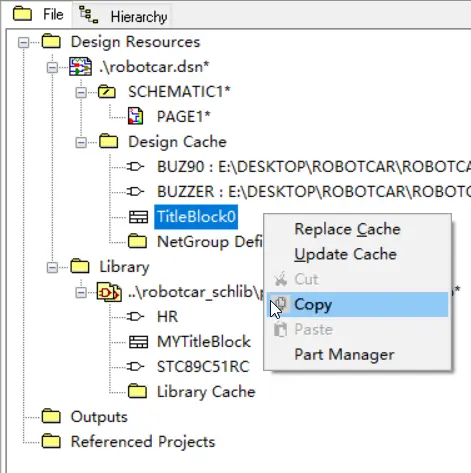Click the SCHEMATIC1 folder icon

pyautogui.click(x=107, y=92)
